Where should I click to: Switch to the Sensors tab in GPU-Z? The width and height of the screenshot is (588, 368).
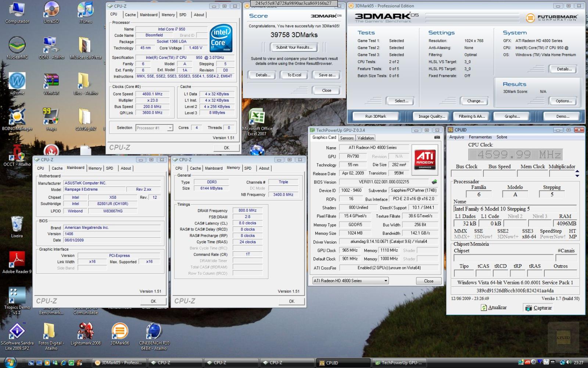tap(347, 138)
